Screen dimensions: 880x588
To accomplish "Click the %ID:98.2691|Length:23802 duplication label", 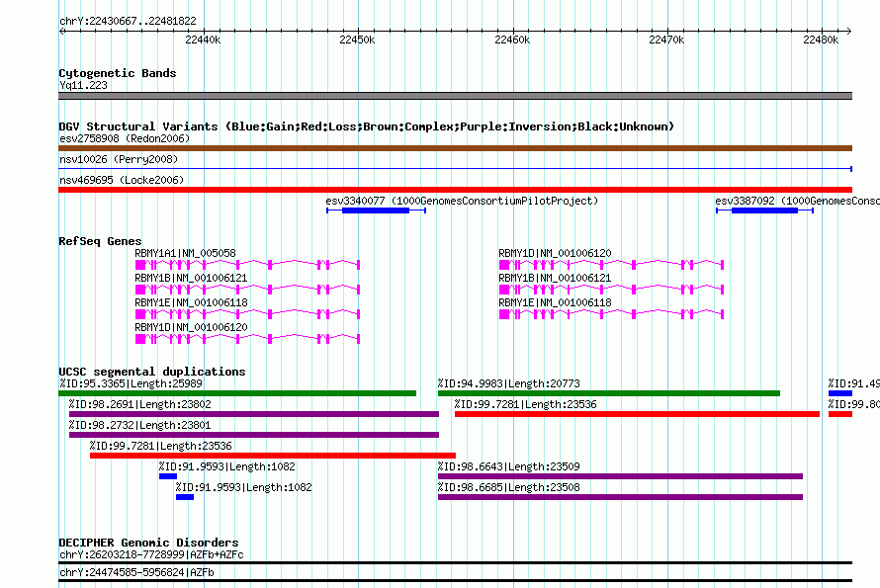I will click(140, 404).
